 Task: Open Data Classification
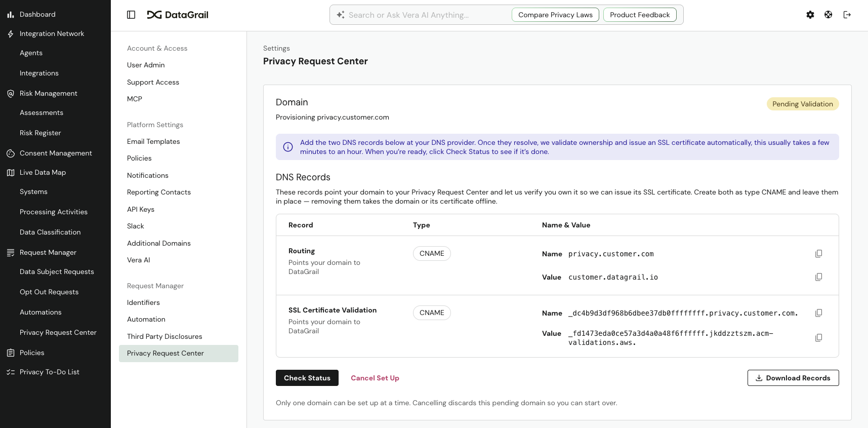tap(50, 232)
